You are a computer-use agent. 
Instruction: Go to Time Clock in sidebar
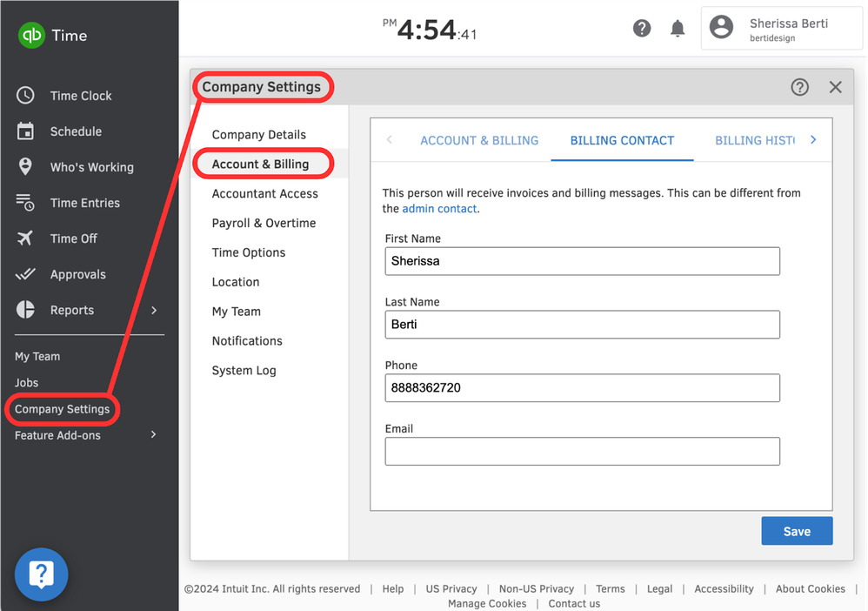point(81,96)
